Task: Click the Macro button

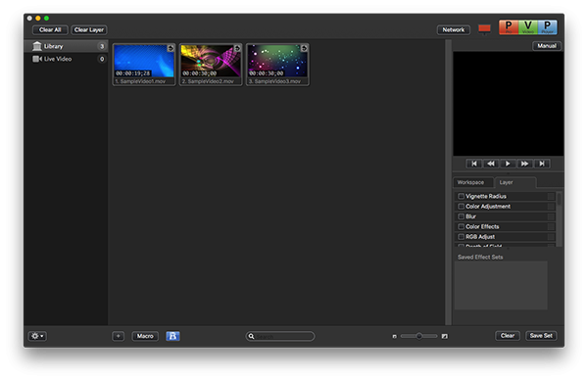Action: tap(145, 336)
